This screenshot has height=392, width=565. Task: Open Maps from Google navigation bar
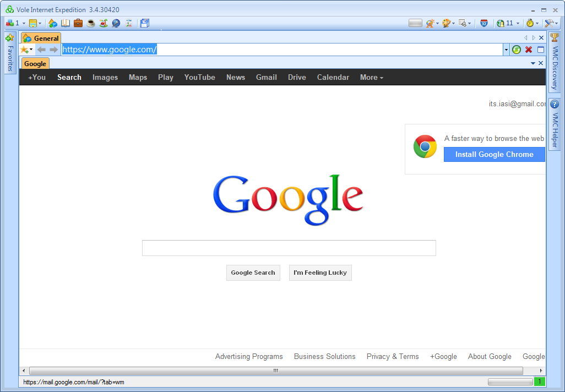[138, 77]
